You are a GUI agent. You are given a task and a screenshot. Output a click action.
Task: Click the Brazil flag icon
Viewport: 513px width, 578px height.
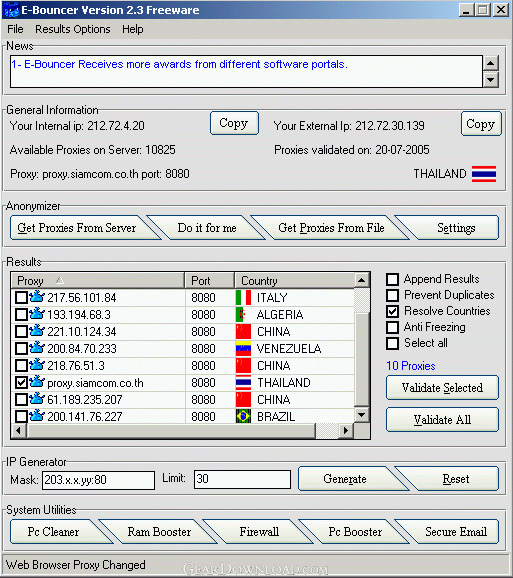[x=243, y=416]
